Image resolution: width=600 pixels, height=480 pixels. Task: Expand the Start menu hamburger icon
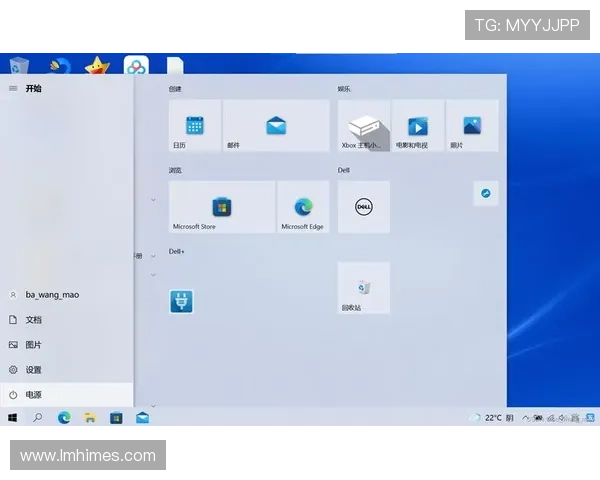tap(13, 88)
